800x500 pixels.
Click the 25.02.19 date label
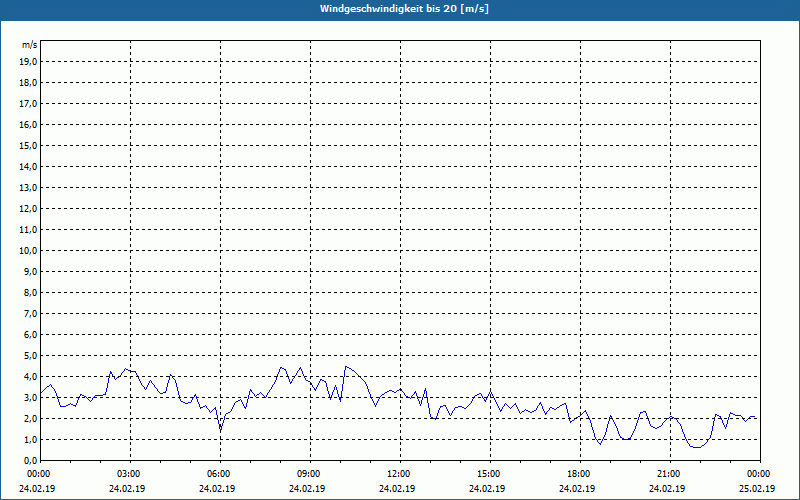click(757, 488)
